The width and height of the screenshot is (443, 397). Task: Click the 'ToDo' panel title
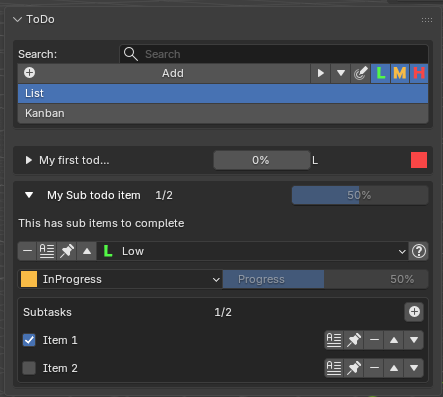40,19
